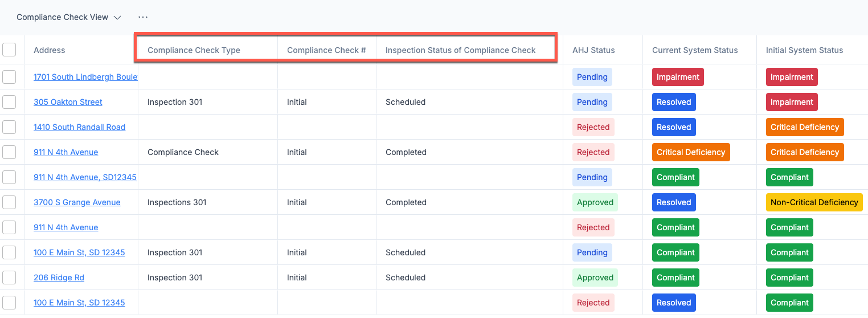
Task: Check the box for 305 Oakton Street row
Action: 9,102
